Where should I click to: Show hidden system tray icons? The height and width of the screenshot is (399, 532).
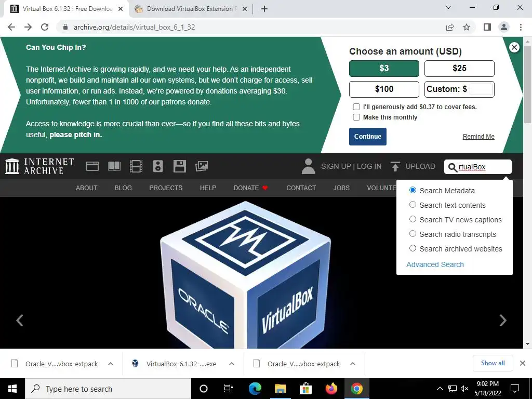pos(440,389)
